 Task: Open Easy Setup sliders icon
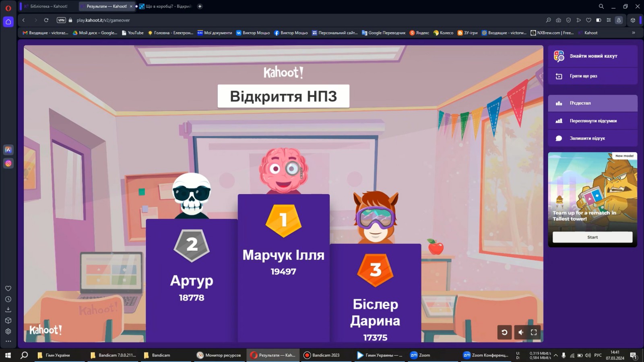[609, 20]
